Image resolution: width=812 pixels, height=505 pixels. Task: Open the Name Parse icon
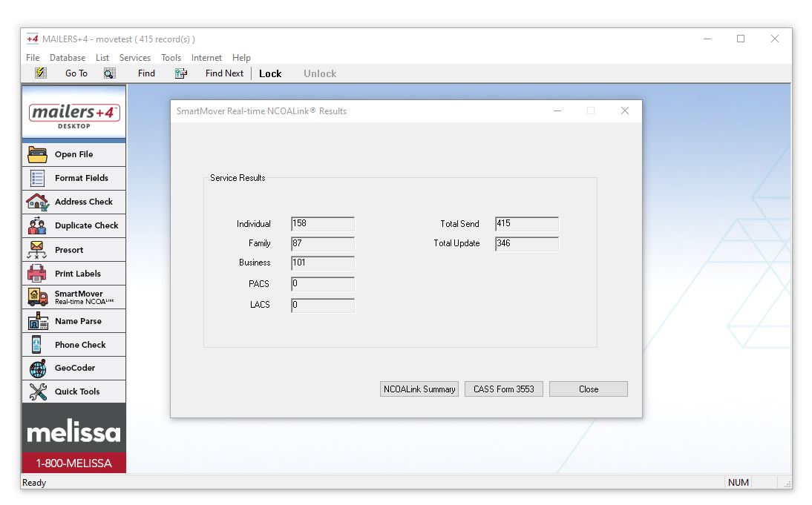pos(37,321)
